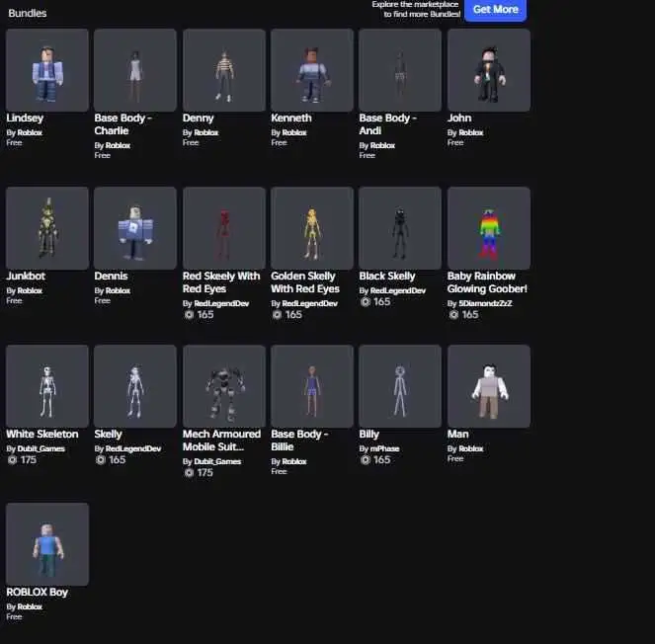This screenshot has width=655, height=644.
Task: Open the Junkbot title link
Action: 26,276
